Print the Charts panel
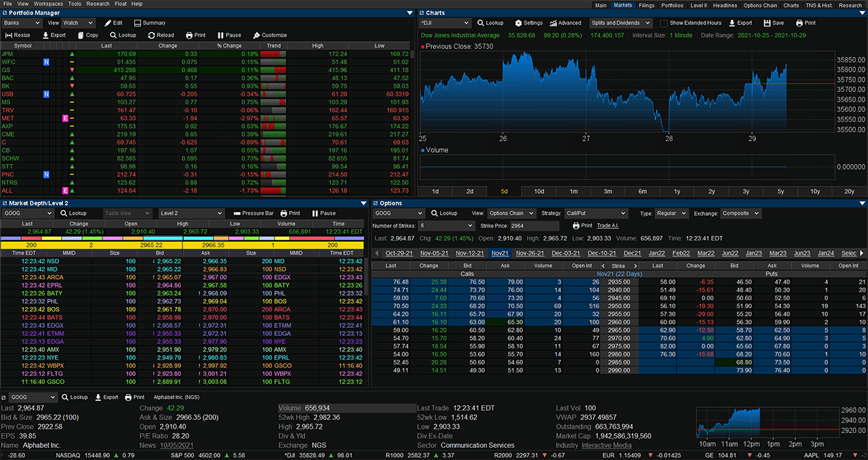This screenshot has width=868, height=460. tap(806, 23)
